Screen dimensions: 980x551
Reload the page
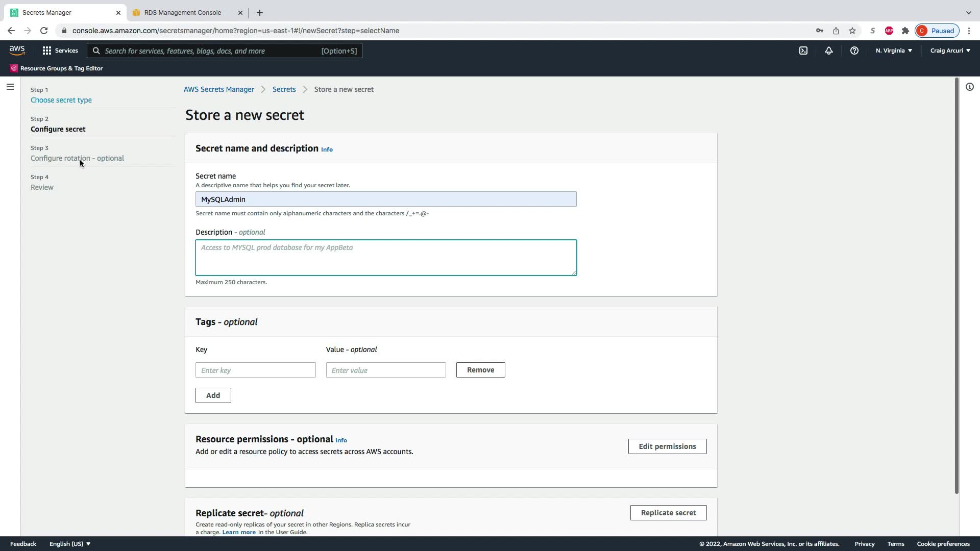point(44,31)
